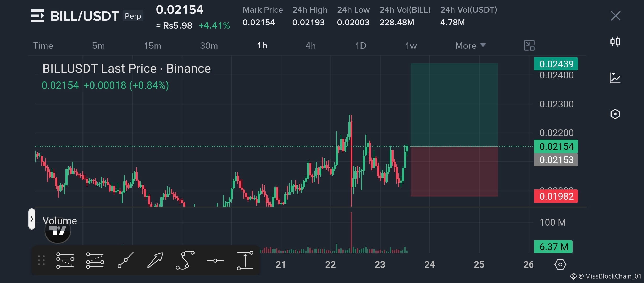Expand the More timeframes dropdown

coord(470,46)
